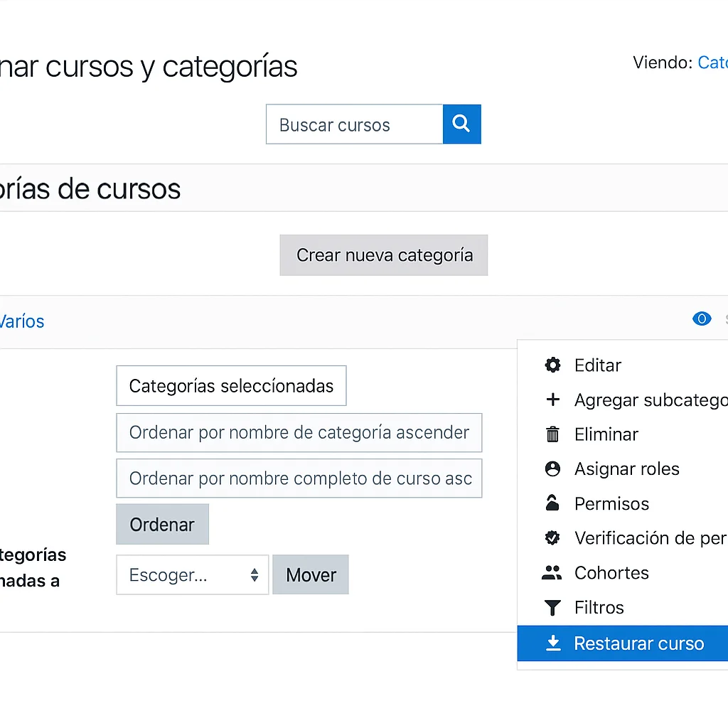Click the badge icon for Verificación de permisos
This screenshot has width=728, height=728.
click(x=552, y=538)
